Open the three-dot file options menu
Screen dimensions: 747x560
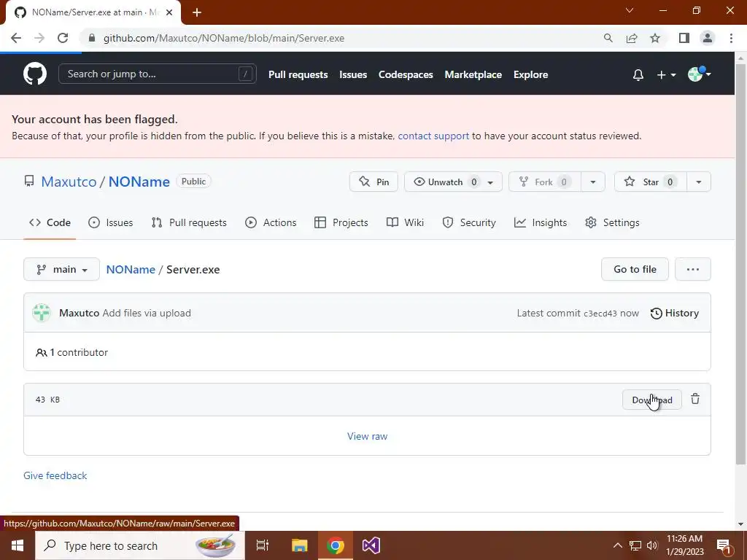tap(693, 270)
